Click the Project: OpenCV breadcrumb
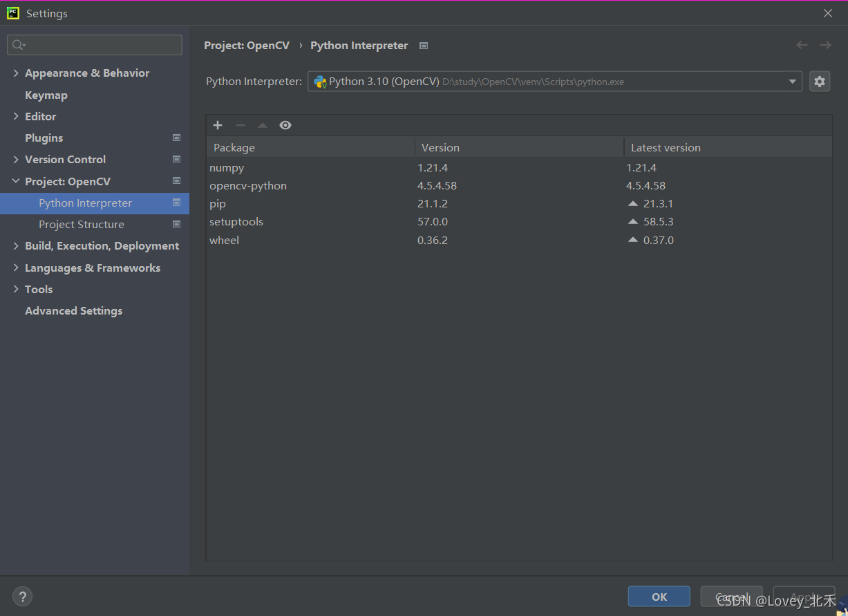 [x=247, y=46]
